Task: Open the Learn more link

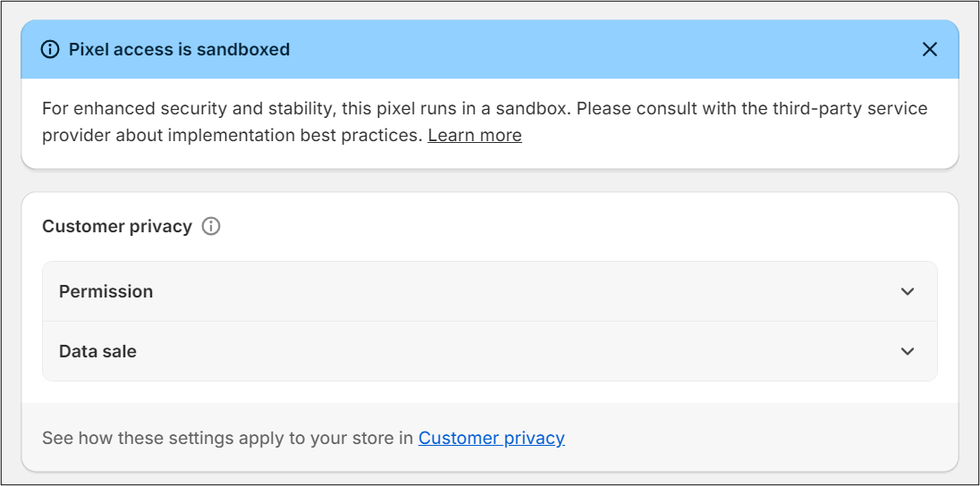Action: click(x=474, y=135)
